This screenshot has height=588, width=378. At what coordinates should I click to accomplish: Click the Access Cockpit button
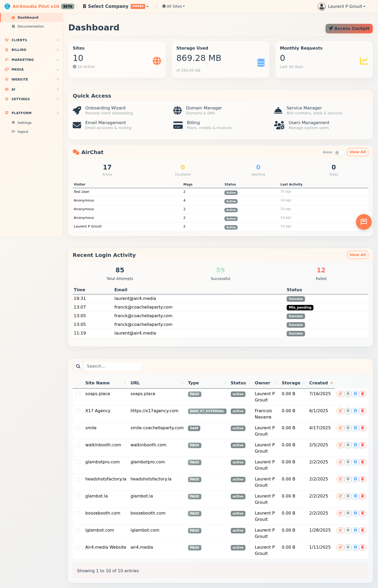pyautogui.click(x=349, y=29)
